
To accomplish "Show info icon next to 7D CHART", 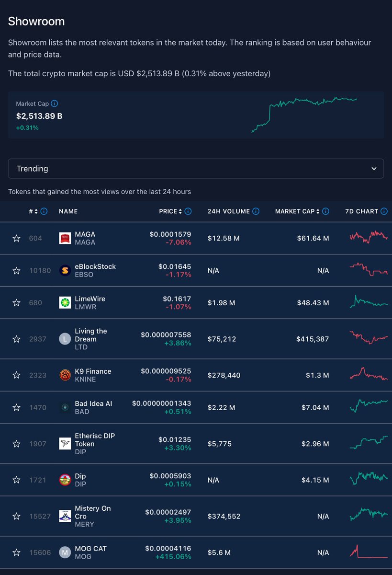I will click(384, 211).
